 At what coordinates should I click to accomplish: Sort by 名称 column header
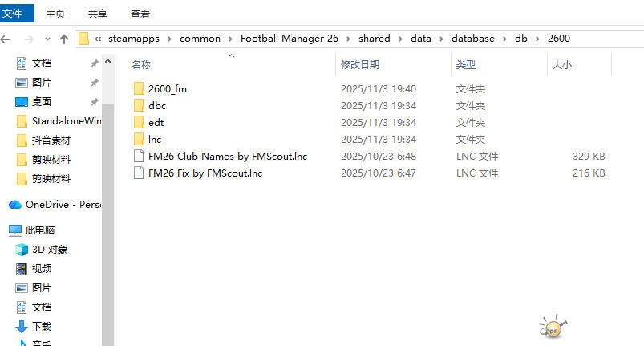pyautogui.click(x=141, y=64)
